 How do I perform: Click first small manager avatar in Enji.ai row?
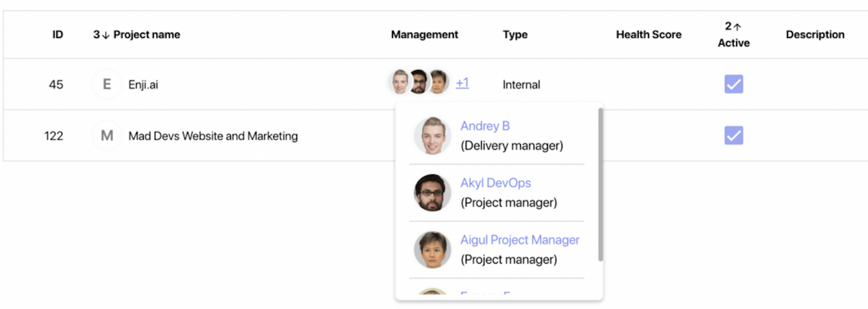399,81
